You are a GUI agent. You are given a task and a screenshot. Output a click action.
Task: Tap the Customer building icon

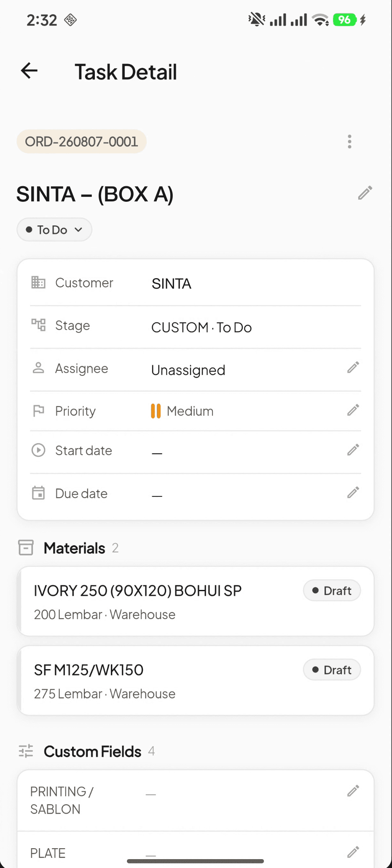(38, 282)
